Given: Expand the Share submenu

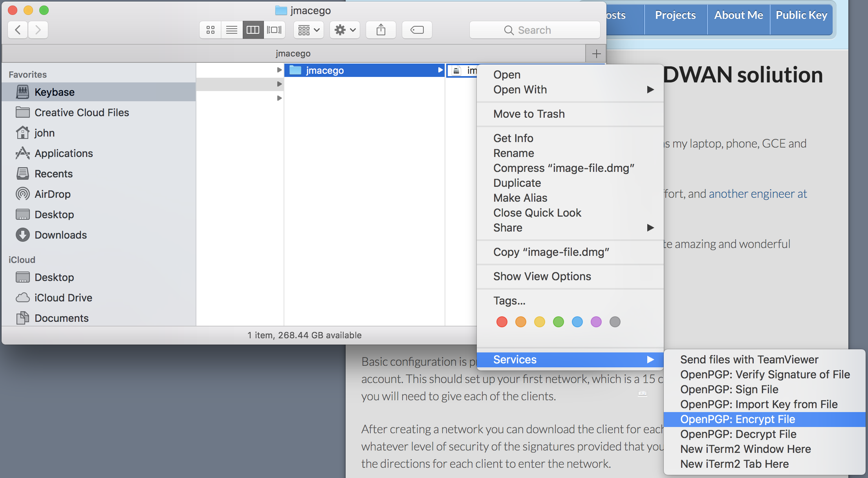Looking at the screenshot, I should (x=570, y=228).
